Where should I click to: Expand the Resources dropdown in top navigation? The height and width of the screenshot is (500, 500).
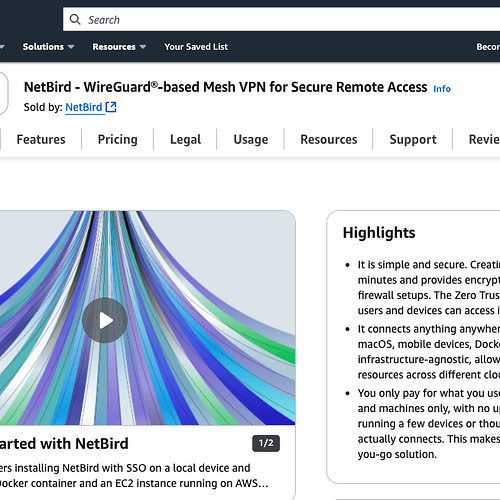[119, 47]
